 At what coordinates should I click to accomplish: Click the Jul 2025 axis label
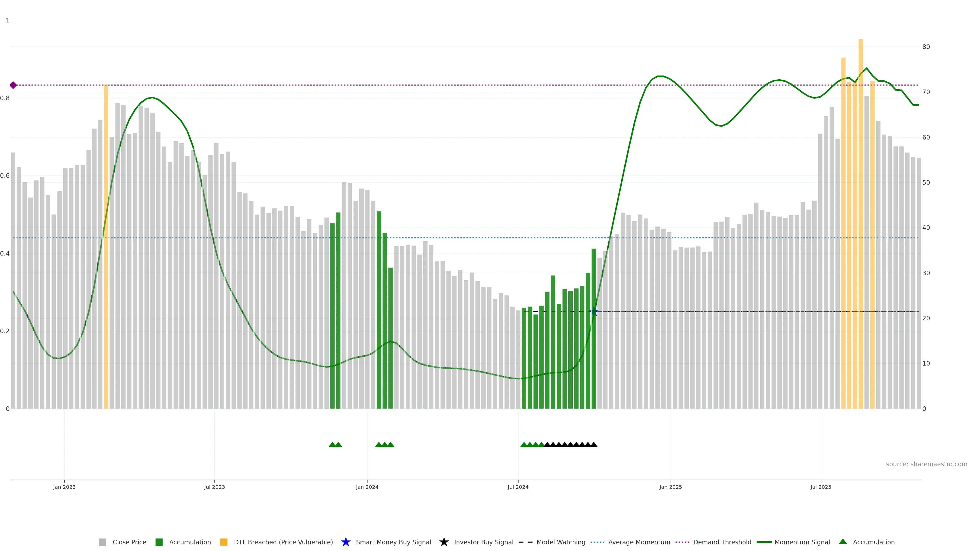tap(820, 487)
